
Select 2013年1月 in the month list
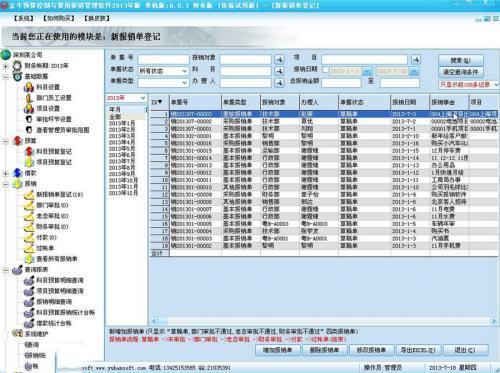coord(122,123)
